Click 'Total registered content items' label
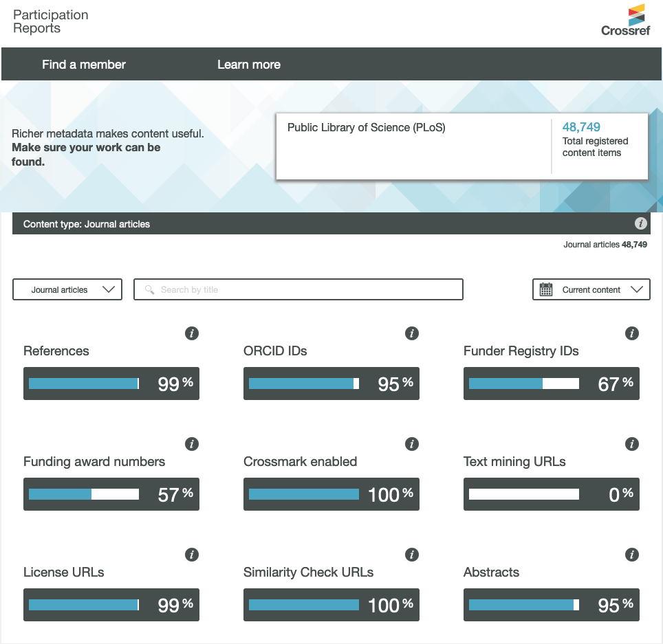Screen dimensions: 663x644 coord(595,146)
